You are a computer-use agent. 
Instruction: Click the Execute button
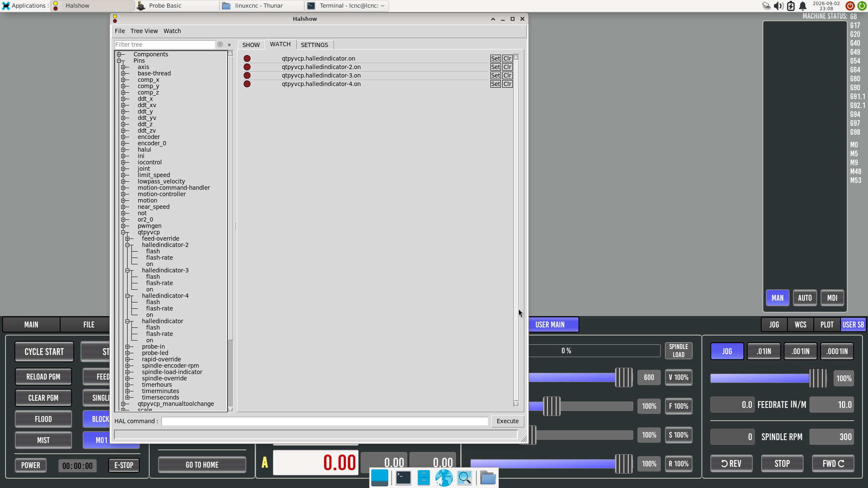507,421
